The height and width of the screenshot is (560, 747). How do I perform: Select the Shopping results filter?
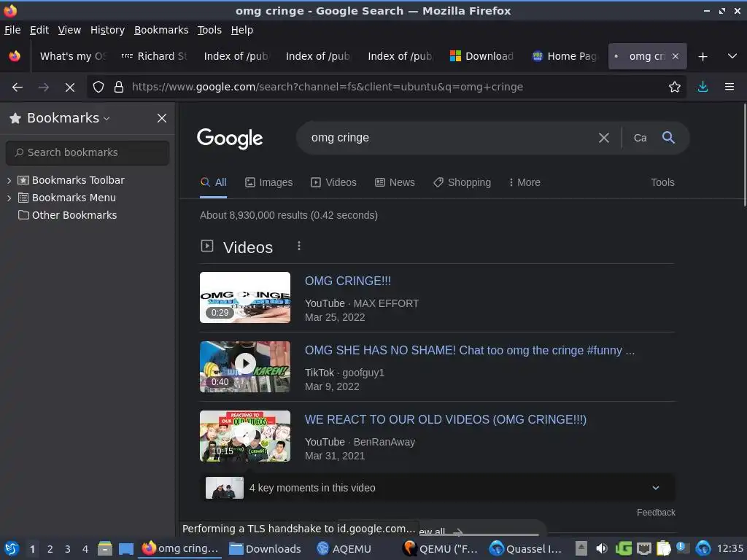tap(462, 182)
